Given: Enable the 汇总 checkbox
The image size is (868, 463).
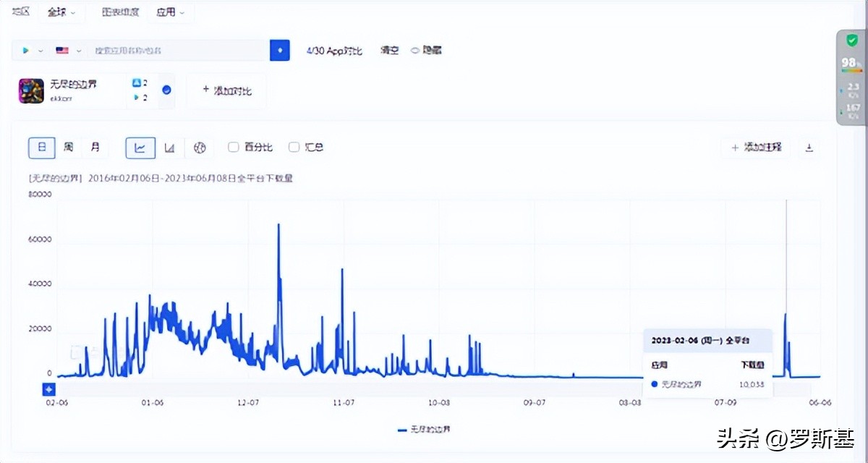Looking at the screenshot, I should (294, 147).
